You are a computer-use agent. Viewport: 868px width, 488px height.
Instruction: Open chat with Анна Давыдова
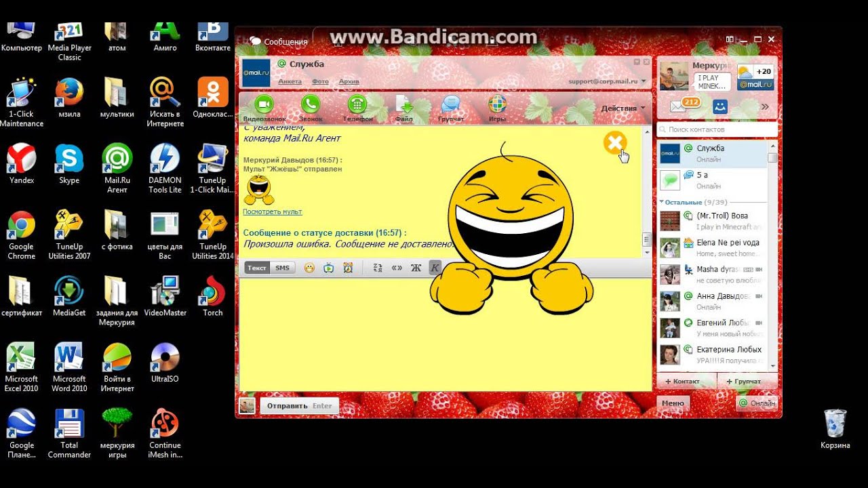(712, 301)
